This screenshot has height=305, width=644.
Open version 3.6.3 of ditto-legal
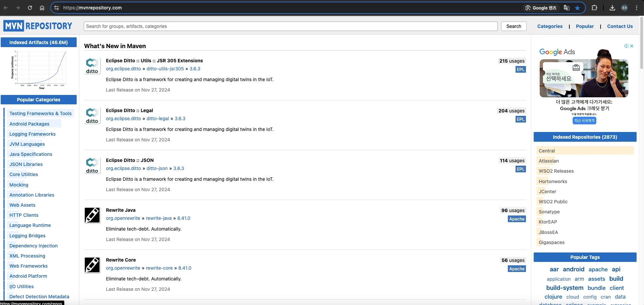(180, 118)
